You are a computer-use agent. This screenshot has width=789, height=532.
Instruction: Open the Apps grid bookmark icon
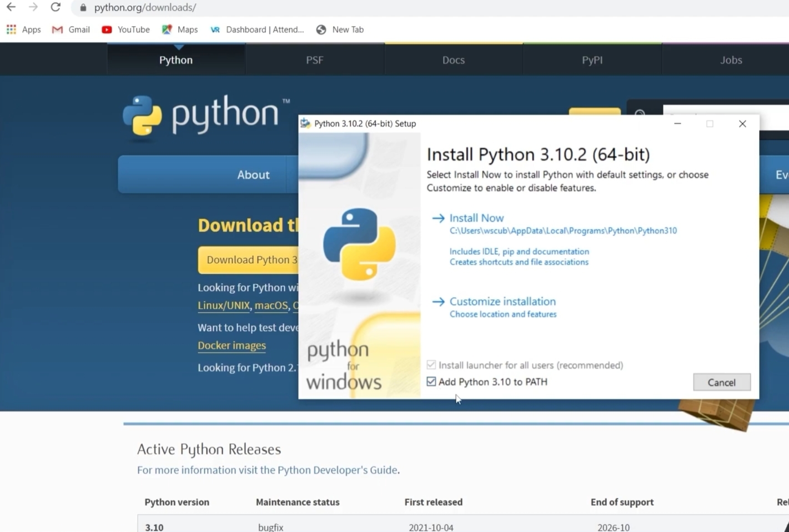[x=11, y=29]
